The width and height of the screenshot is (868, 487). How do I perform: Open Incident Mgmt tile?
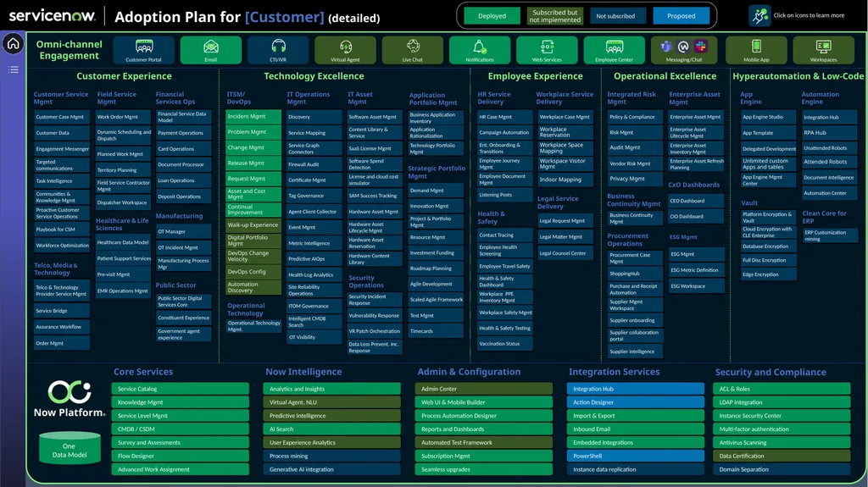[253, 116]
